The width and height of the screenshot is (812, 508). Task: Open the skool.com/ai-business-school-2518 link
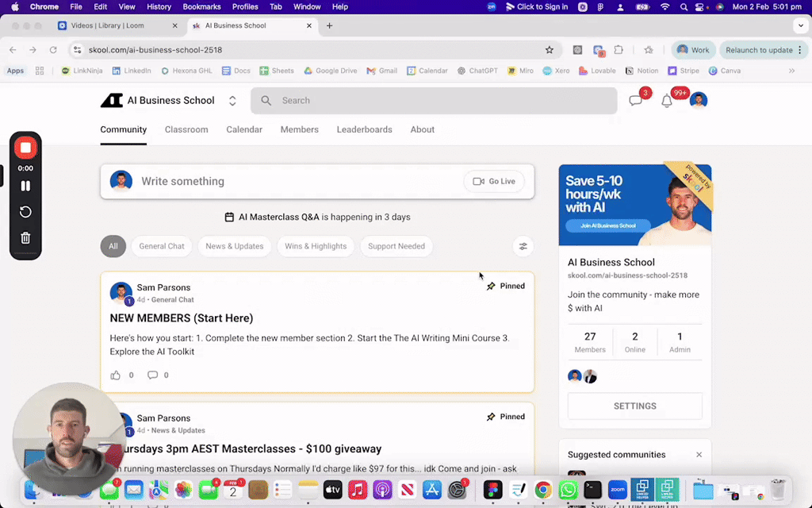627,275
